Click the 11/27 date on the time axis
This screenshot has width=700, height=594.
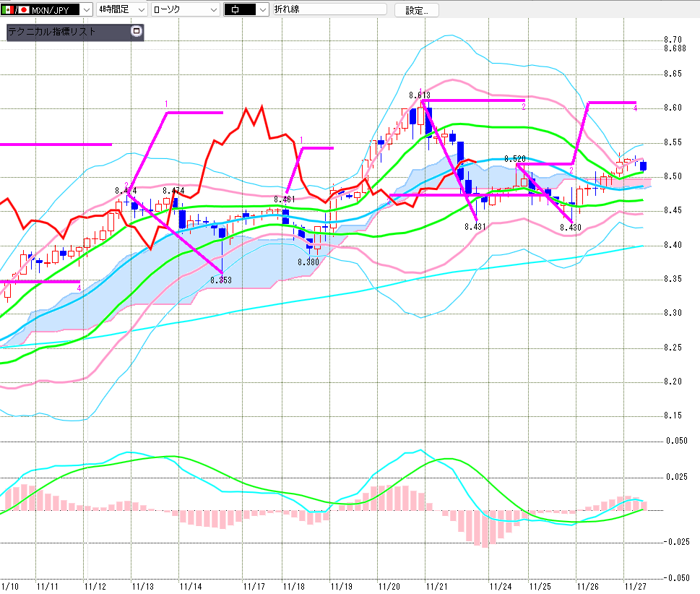(x=636, y=586)
